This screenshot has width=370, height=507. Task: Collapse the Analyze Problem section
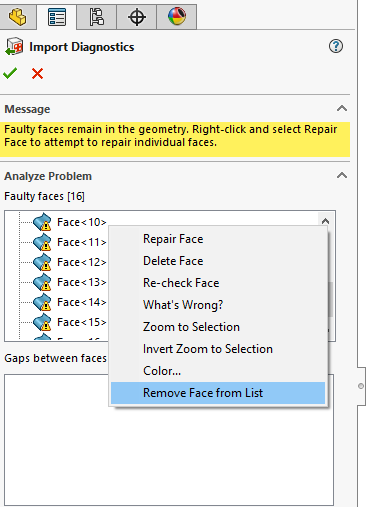coord(342,175)
